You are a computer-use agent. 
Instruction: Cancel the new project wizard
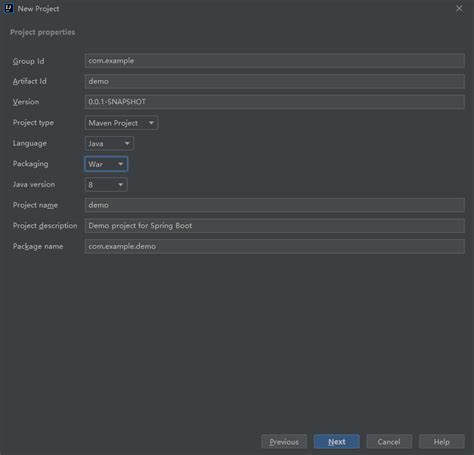(389, 442)
